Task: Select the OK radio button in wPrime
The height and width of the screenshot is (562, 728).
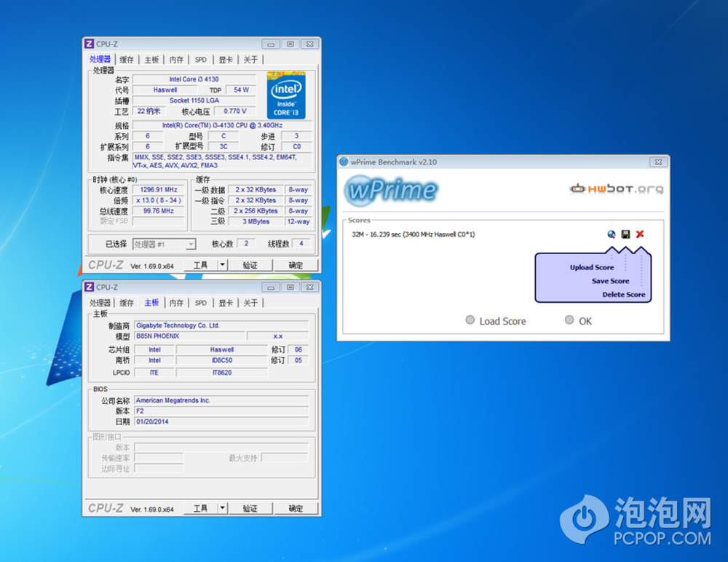Action: tap(569, 320)
